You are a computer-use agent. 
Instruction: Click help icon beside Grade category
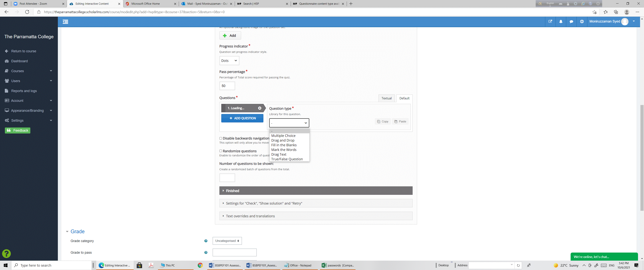[206, 241]
